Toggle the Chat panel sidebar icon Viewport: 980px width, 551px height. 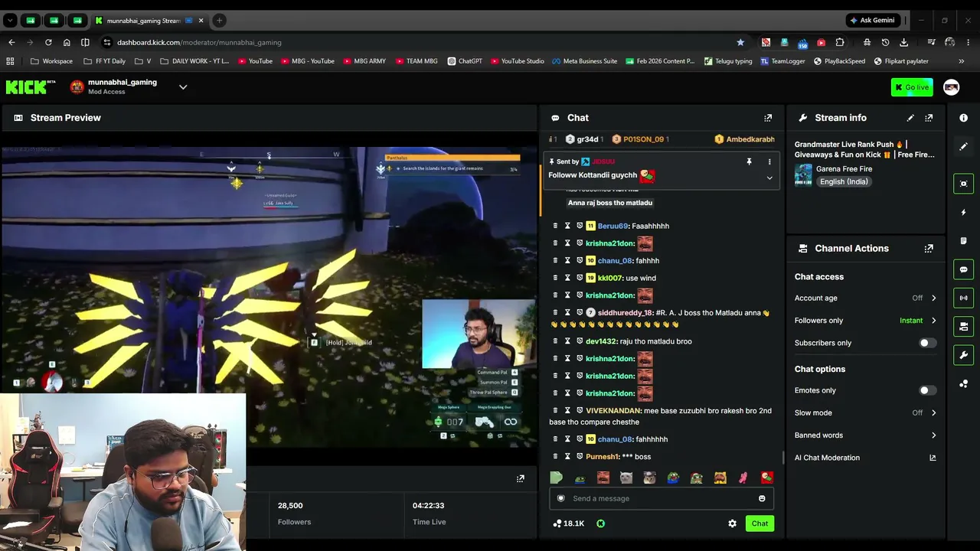click(964, 269)
